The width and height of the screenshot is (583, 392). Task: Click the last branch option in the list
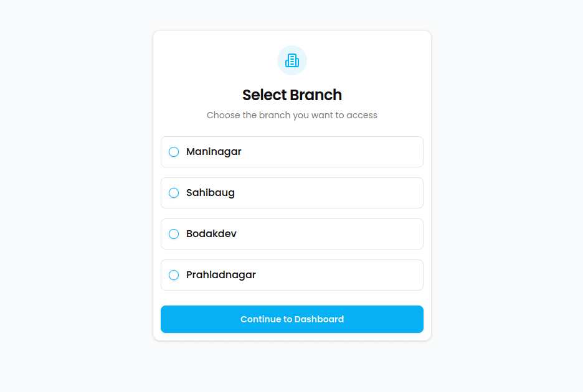pyautogui.click(x=291, y=274)
